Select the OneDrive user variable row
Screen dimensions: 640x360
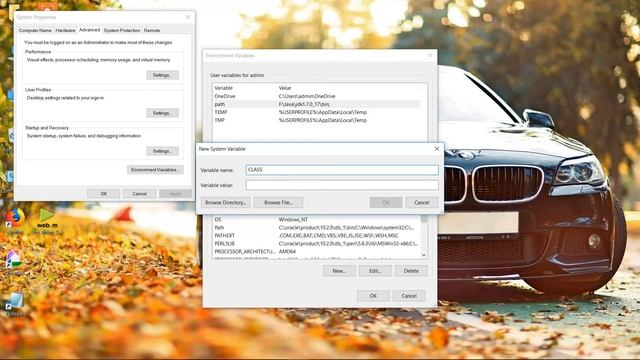(316, 96)
